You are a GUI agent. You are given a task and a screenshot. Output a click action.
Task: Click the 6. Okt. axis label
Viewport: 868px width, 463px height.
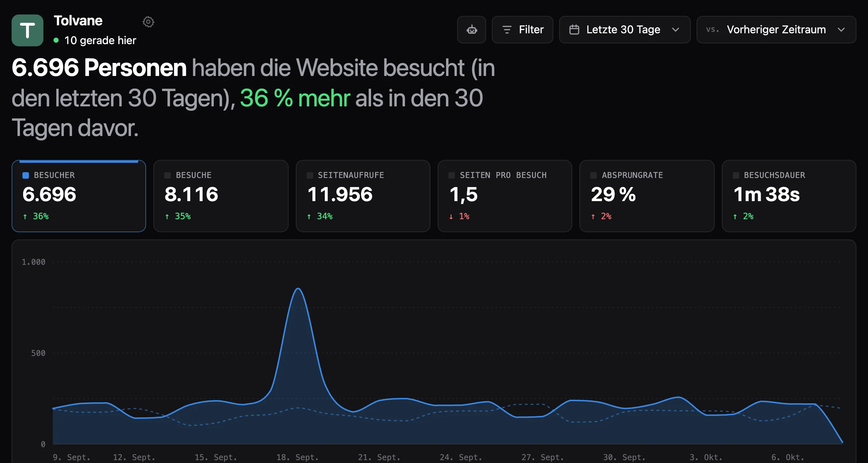coord(788,457)
